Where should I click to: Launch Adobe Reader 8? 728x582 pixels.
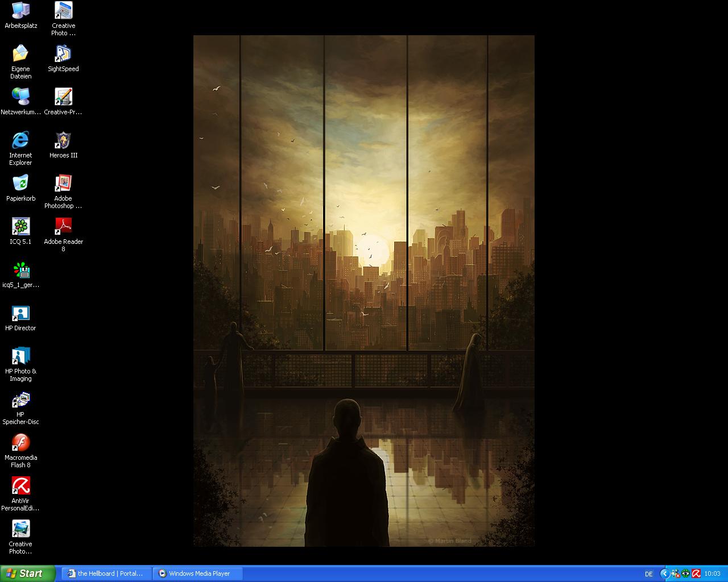click(x=63, y=227)
